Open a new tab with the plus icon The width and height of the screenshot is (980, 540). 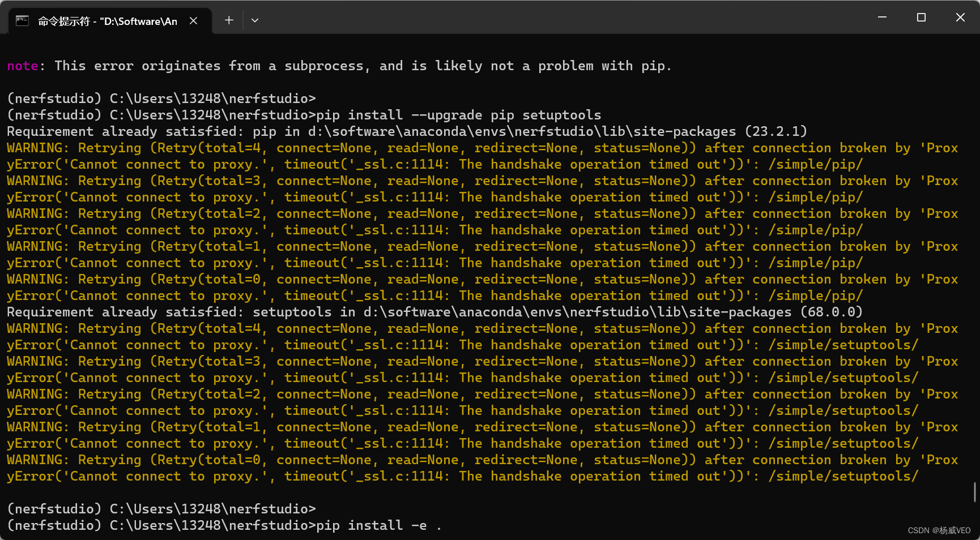(x=229, y=20)
